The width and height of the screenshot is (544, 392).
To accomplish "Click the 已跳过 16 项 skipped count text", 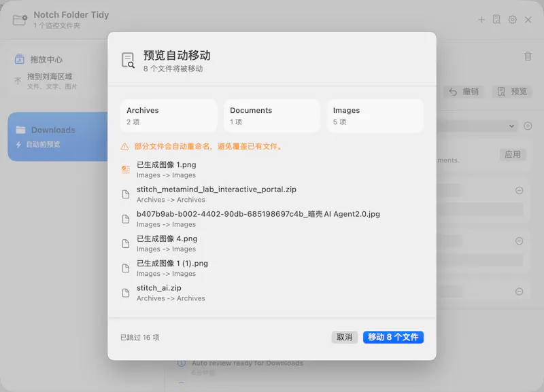I will [x=140, y=337].
